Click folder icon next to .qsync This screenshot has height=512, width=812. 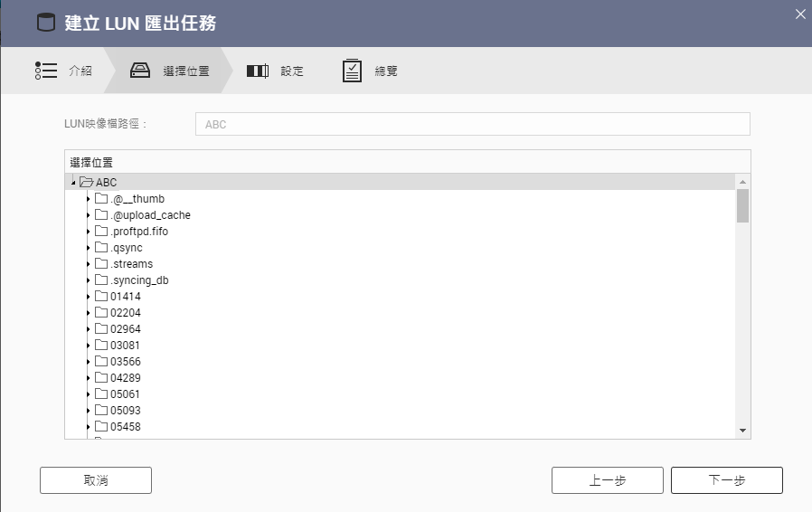point(101,248)
